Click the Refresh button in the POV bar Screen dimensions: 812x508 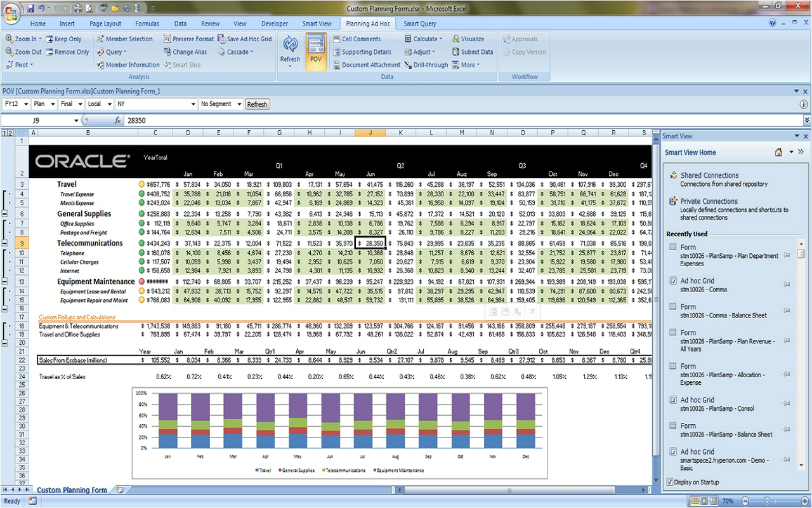pos(257,104)
